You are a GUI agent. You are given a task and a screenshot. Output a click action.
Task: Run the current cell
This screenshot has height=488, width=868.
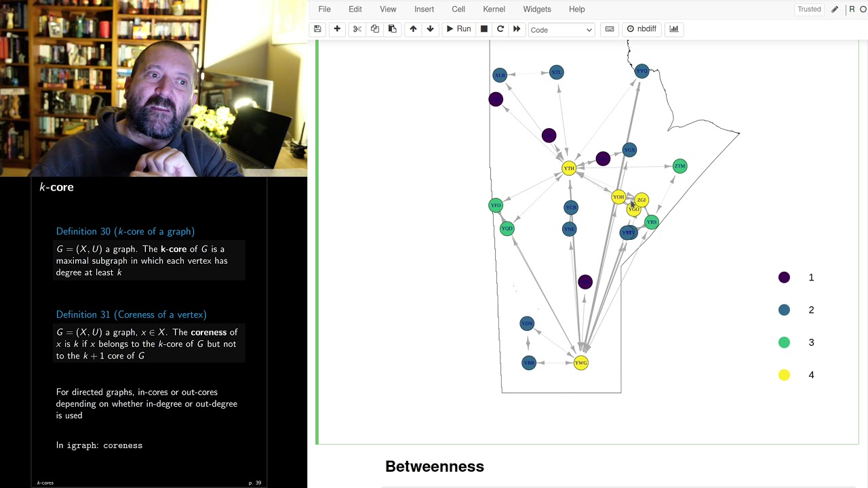(458, 29)
